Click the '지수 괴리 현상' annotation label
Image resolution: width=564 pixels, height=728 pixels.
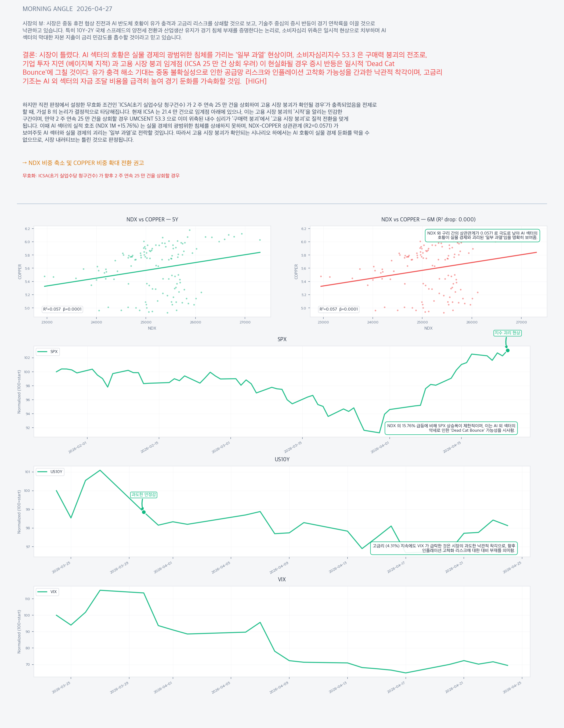(507, 333)
